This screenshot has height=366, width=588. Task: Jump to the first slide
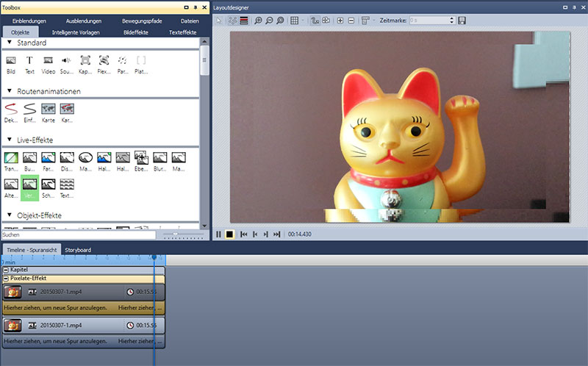tap(244, 234)
